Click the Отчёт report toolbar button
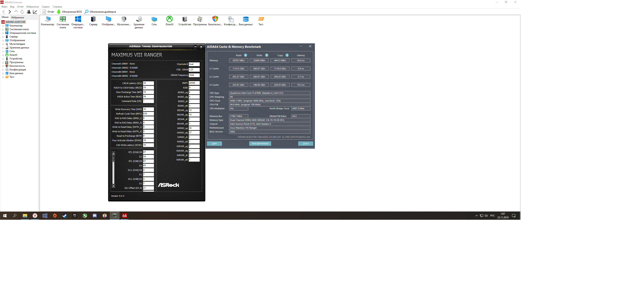Image resolution: width=644 pixels, height=282 pixels. (x=48, y=12)
